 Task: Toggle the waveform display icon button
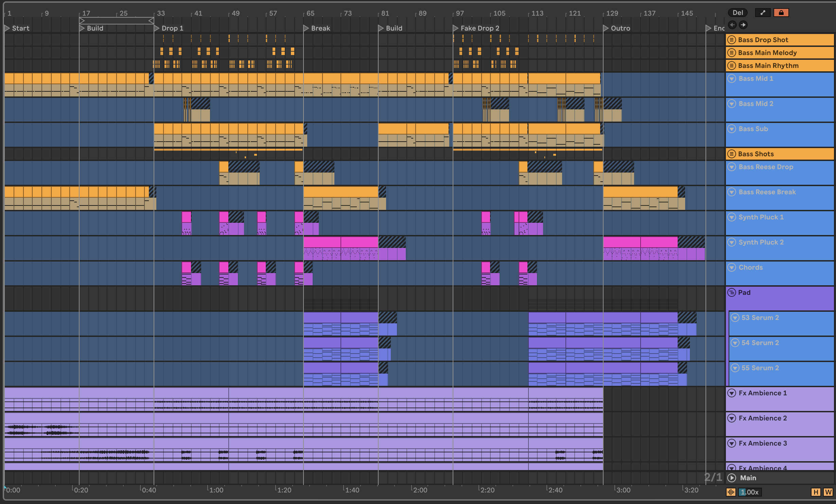(x=731, y=492)
